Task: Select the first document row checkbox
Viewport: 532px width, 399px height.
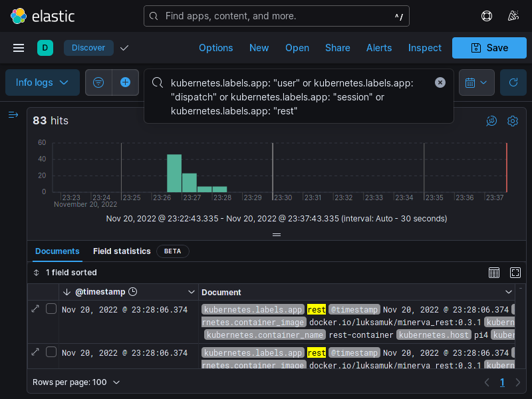Action: (51, 308)
